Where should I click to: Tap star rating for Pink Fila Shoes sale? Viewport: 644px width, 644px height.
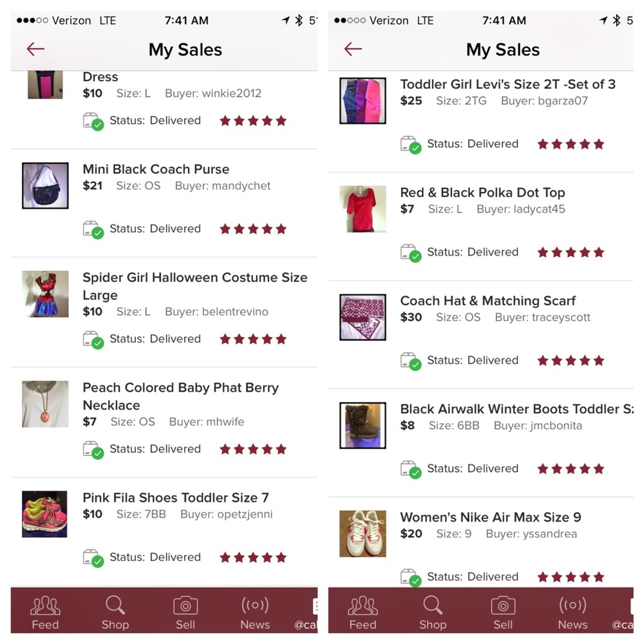point(253,557)
